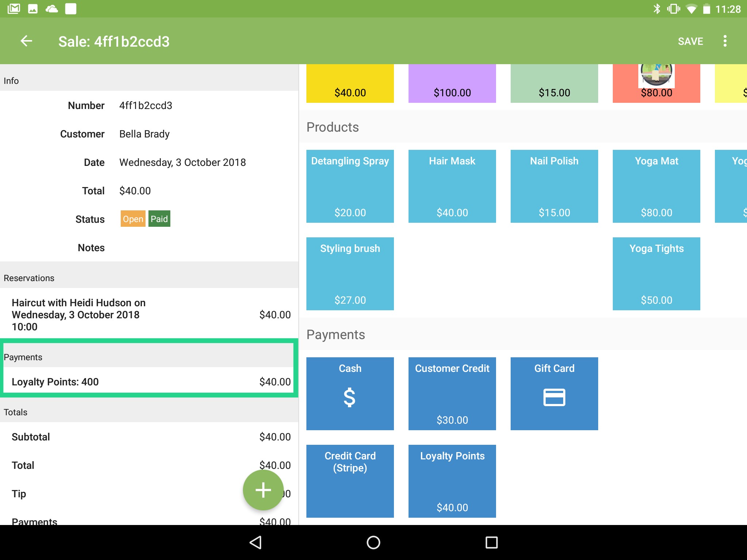
Task: Add the Detangling Spray product
Action: tap(350, 186)
